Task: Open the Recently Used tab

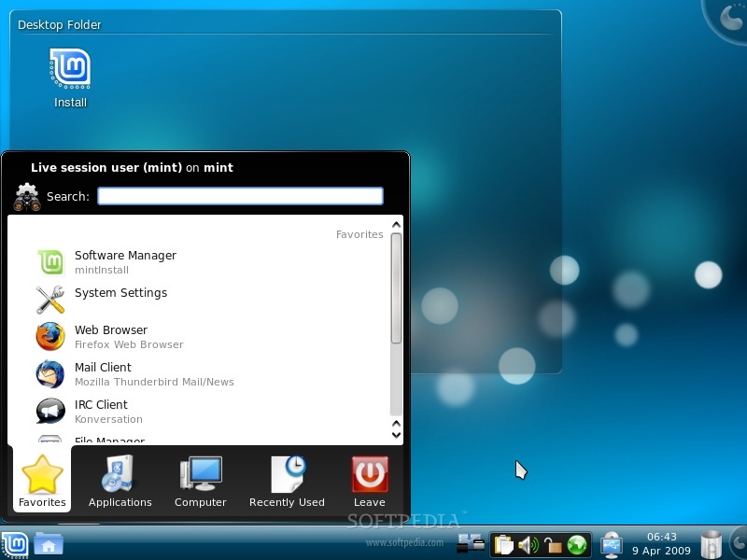Action: click(x=287, y=482)
